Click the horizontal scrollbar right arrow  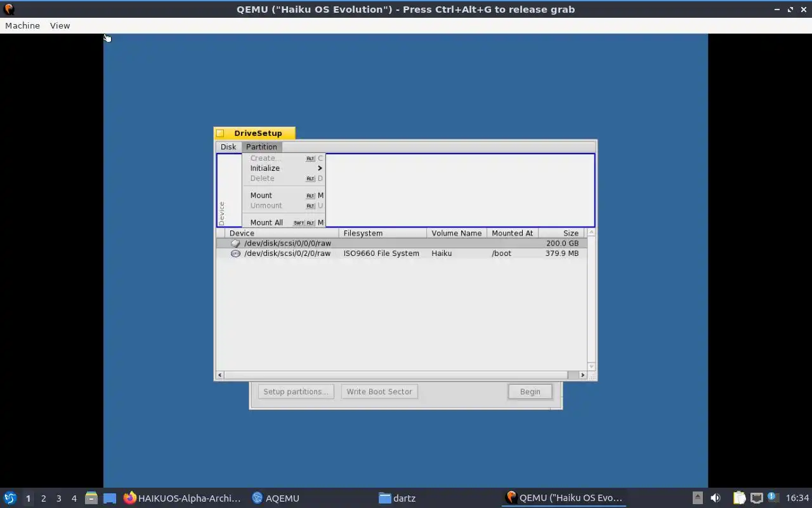pos(583,375)
